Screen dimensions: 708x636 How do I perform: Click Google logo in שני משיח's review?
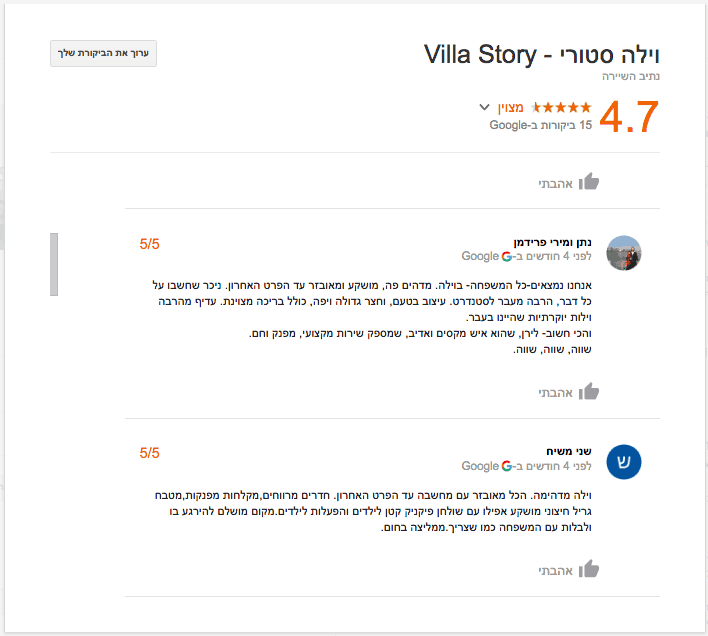(507, 466)
